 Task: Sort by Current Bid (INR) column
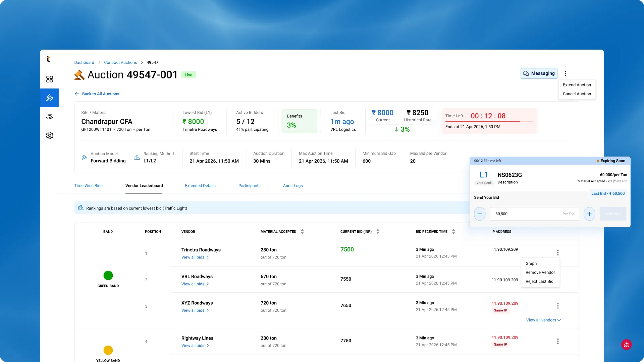pyautogui.click(x=378, y=232)
